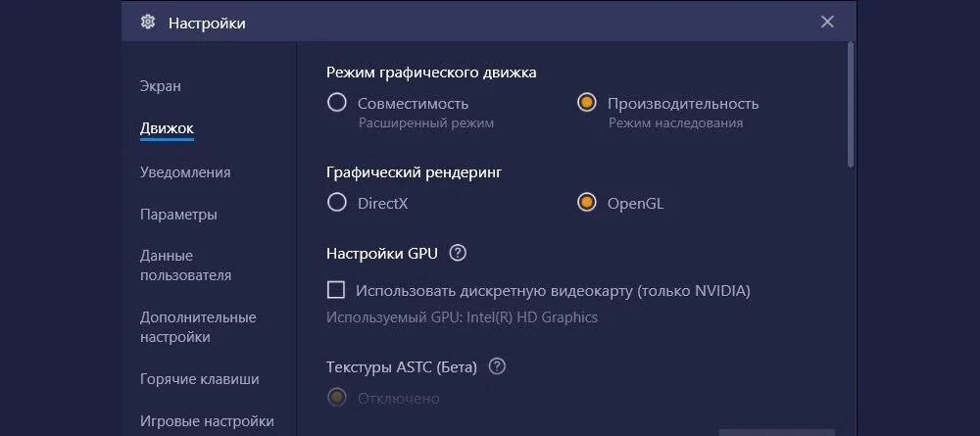Select the Совместимость radio button
This screenshot has width=980, height=436.
point(337,103)
